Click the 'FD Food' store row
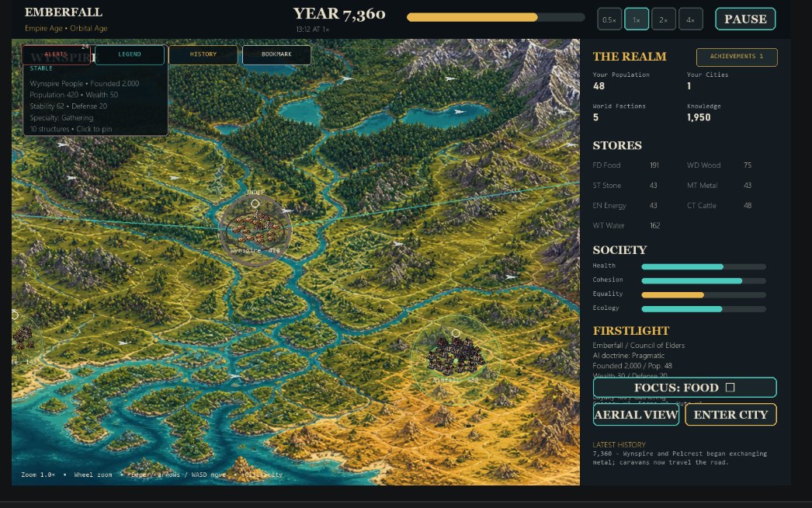The image size is (812, 508). (626, 165)
